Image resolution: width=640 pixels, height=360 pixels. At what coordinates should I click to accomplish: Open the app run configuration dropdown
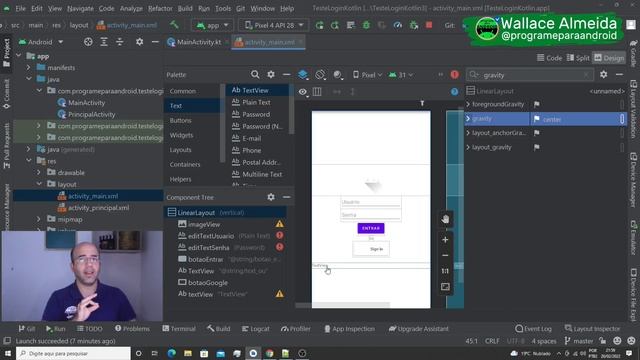(x=212, y=25)
